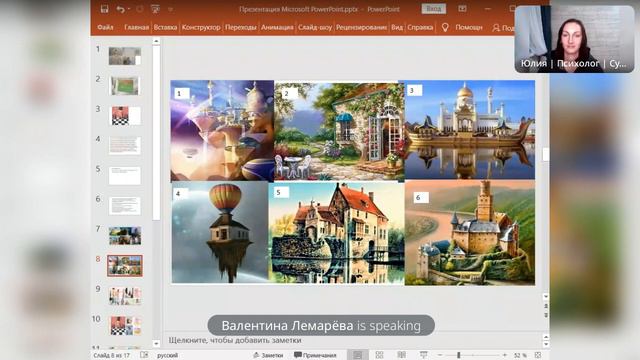Toggle the Заметки notes pane button
Screen dimensions: 640x360
pos(268,356)
